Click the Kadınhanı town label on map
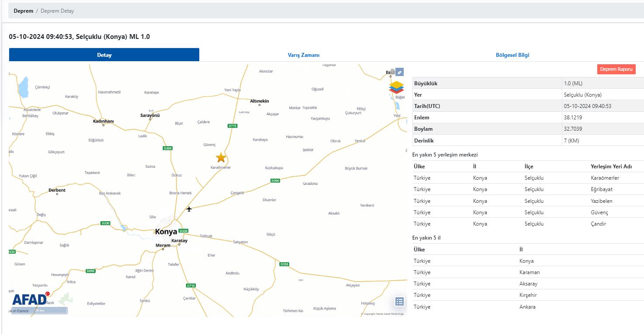 pos(103,121)
